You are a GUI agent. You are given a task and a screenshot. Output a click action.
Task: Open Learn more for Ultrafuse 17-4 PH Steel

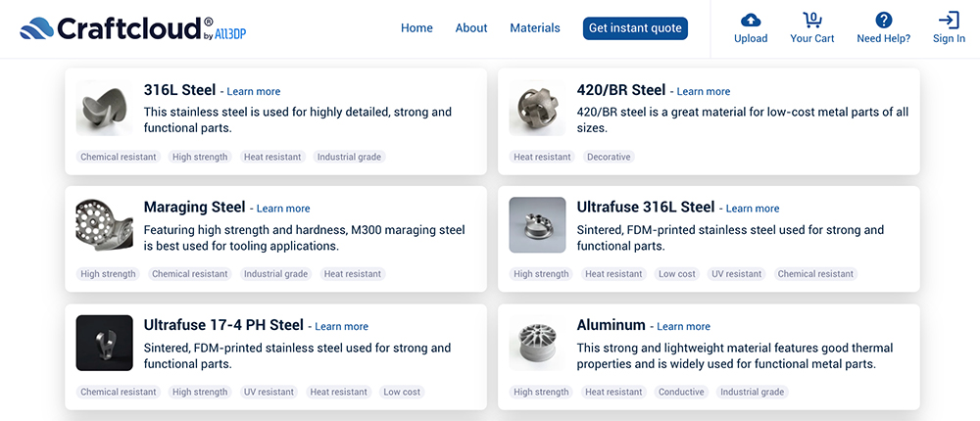coord(341,327)
